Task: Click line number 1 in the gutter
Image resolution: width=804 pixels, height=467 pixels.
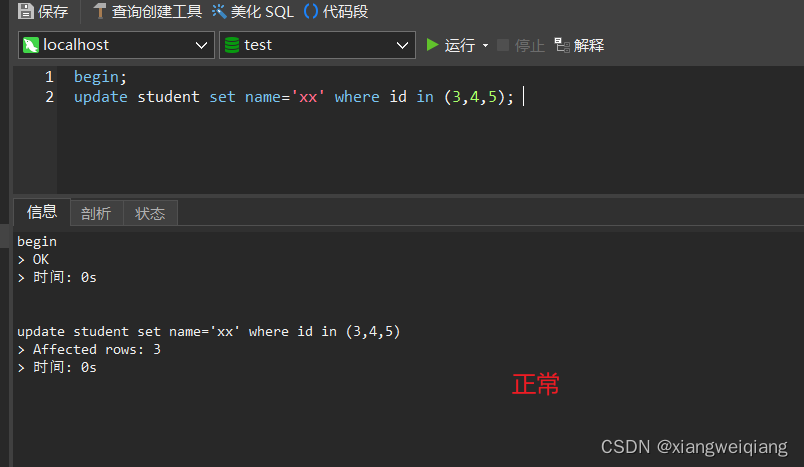Action: [49, 77]
